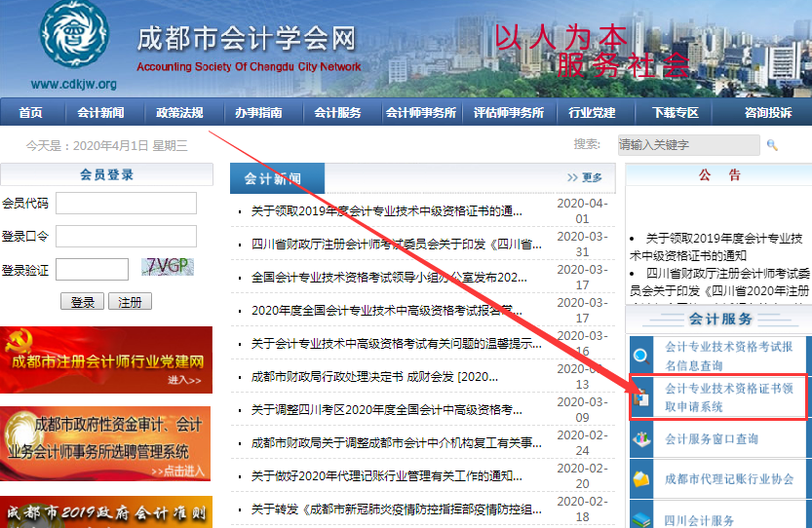Screen dimensions: 812x528
Task: Click the 成都市会计学会 circular logo
Action: pyautogui.click(x=75, y=38)
